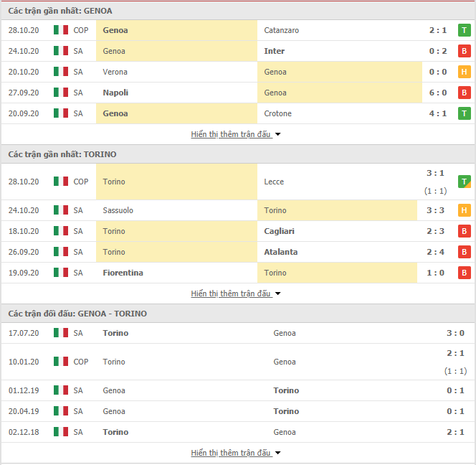Click the 6 : 0 score of Napoli vs Genoa
Image resolution: width=476 pixels, height=465 pixels.
(438, 93)
